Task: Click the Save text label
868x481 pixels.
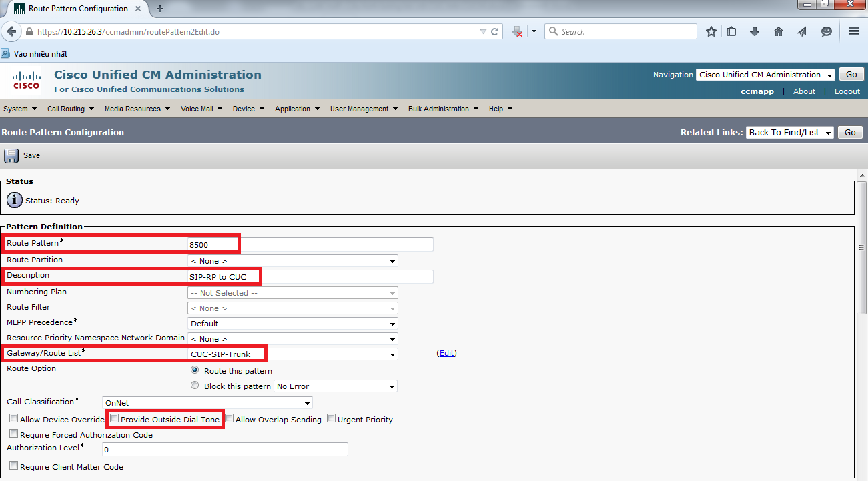Action: [x=32, y=155]
